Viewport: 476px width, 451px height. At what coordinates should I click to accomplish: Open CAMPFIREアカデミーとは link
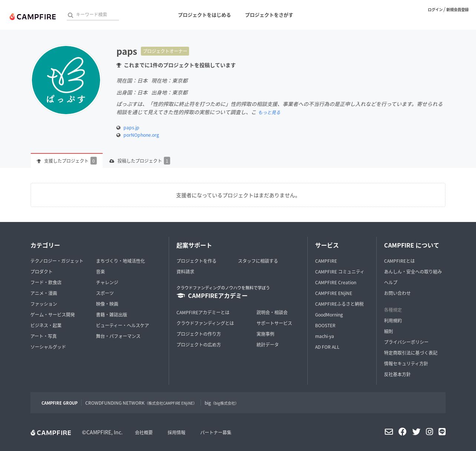[203, 312]
